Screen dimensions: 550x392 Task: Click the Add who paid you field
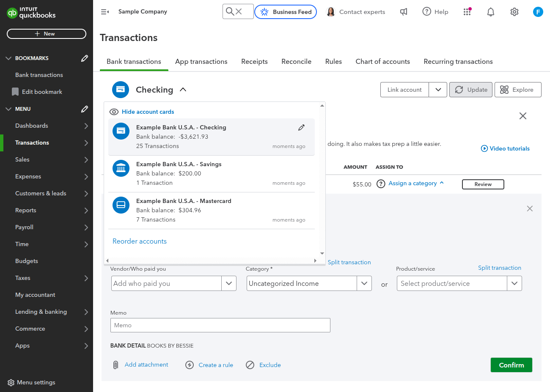tap(167, 283)
